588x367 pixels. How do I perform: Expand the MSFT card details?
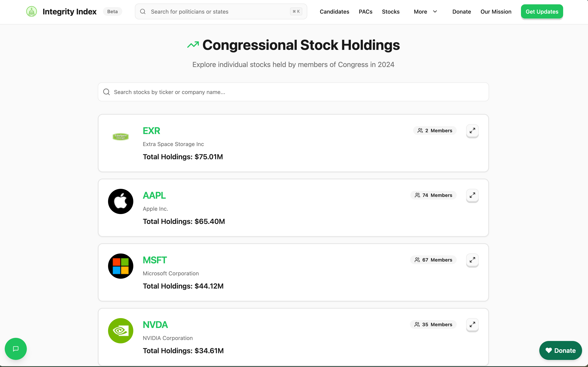click(x=472, y=260)
